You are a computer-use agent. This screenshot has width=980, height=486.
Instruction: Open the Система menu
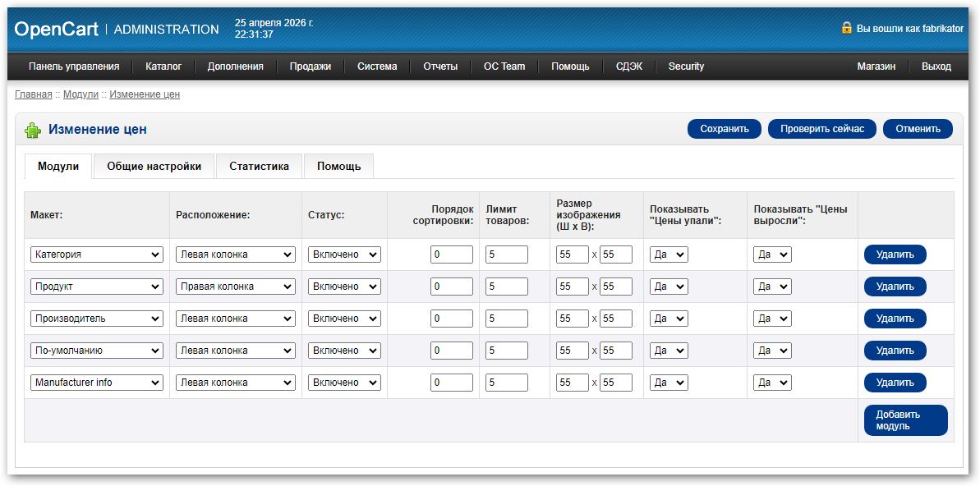(377, 66)
